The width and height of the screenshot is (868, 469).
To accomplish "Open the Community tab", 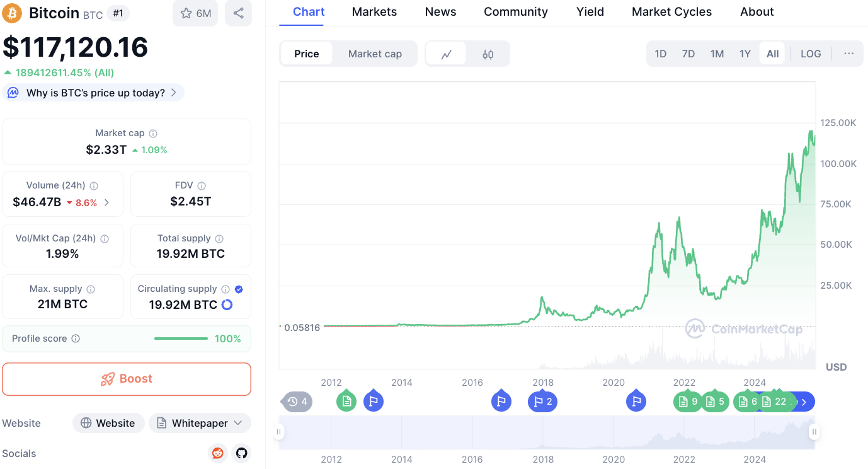I will [516, 12].
